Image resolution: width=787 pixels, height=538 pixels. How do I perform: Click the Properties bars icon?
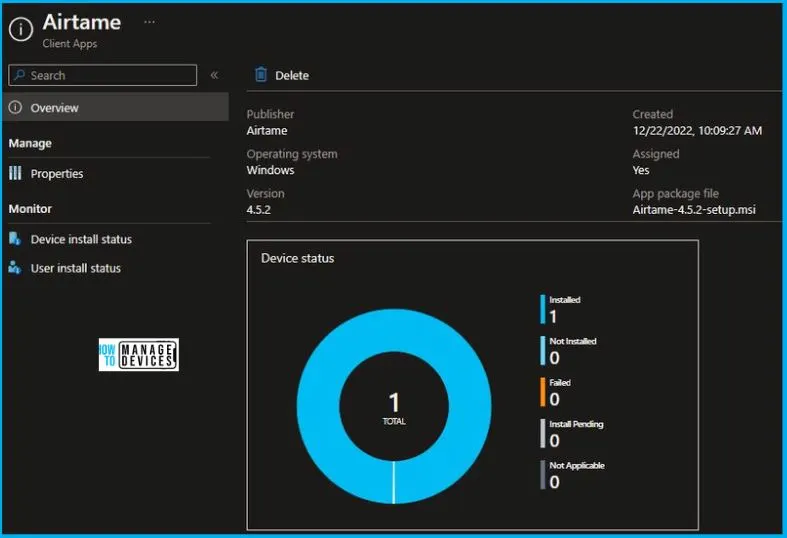(x=16, y=173)
